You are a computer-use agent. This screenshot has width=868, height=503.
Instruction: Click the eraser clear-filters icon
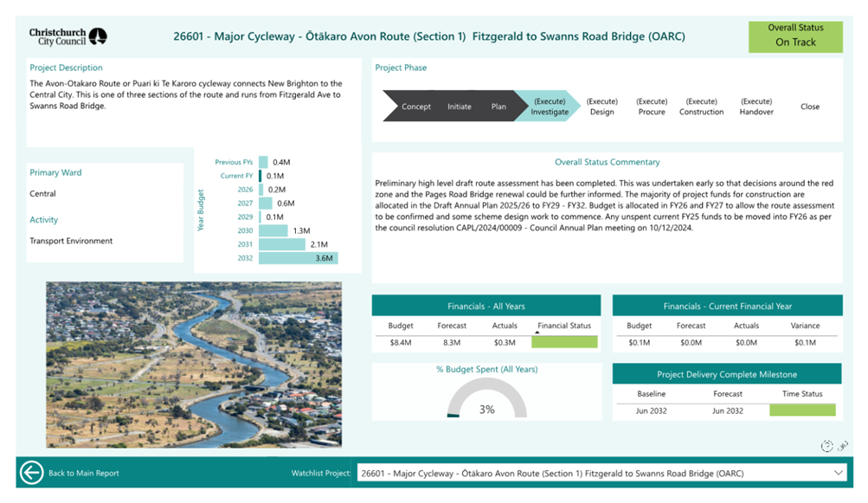click(843, 445)
